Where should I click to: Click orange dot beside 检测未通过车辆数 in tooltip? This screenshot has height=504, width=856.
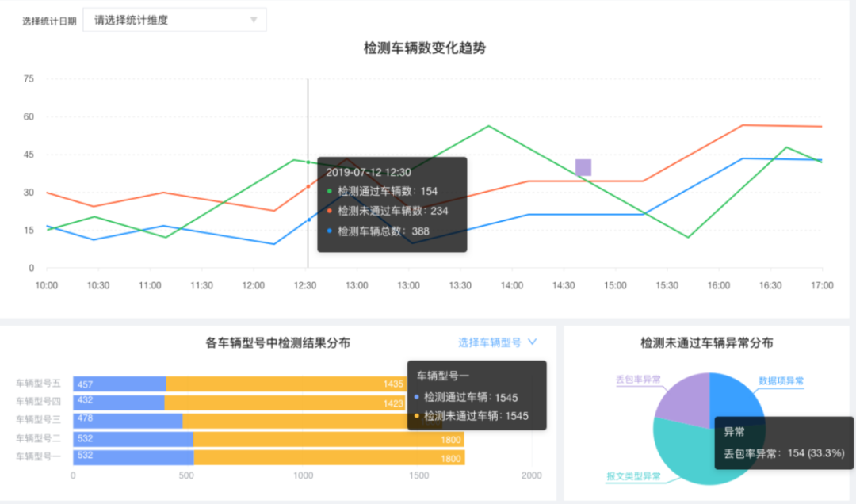329,211
